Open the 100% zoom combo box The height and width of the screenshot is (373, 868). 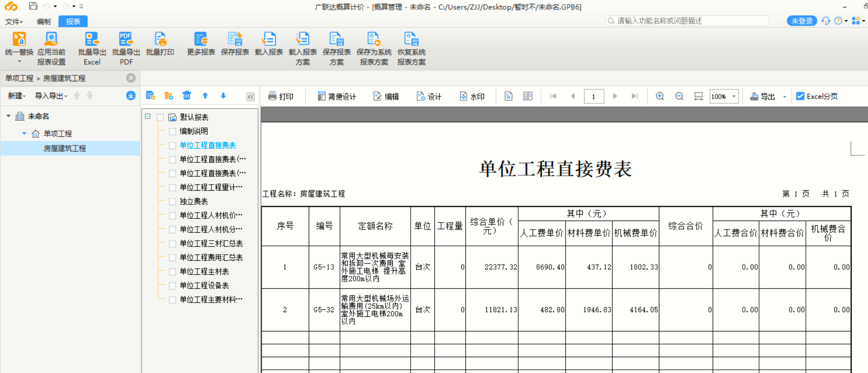tap(724, 96)
